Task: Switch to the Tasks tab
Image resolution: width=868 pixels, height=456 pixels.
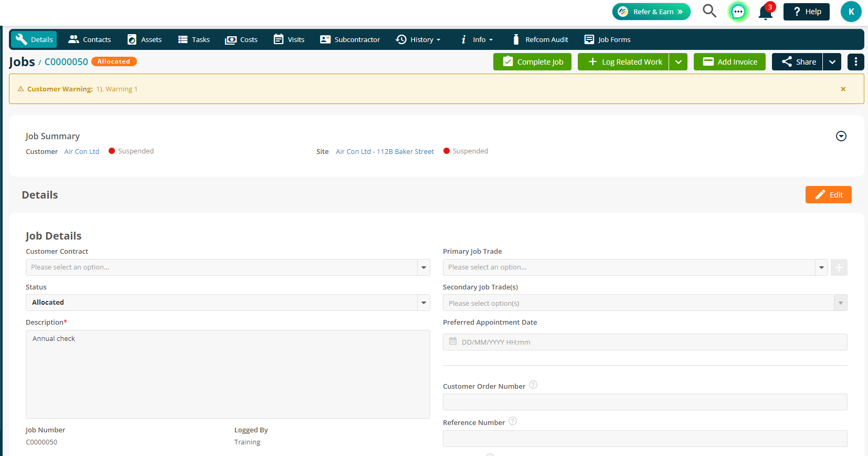Action: (194, 39)
